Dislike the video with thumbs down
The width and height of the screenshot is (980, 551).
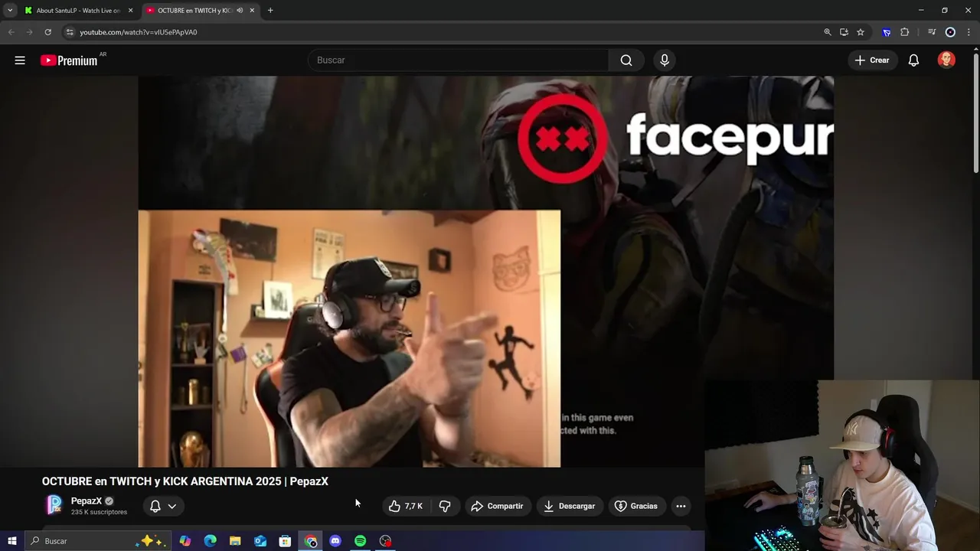445,506
